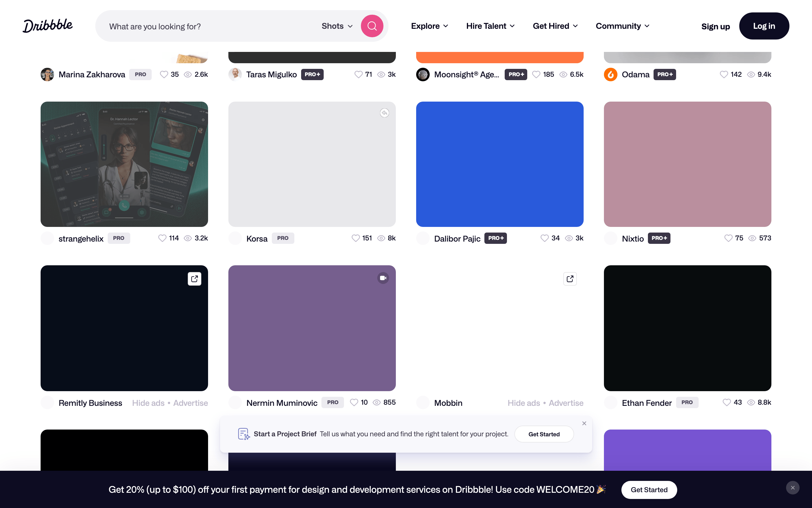Expand the Get Hired menu
This screenshot has width=812, height=508.
point(555,26)
